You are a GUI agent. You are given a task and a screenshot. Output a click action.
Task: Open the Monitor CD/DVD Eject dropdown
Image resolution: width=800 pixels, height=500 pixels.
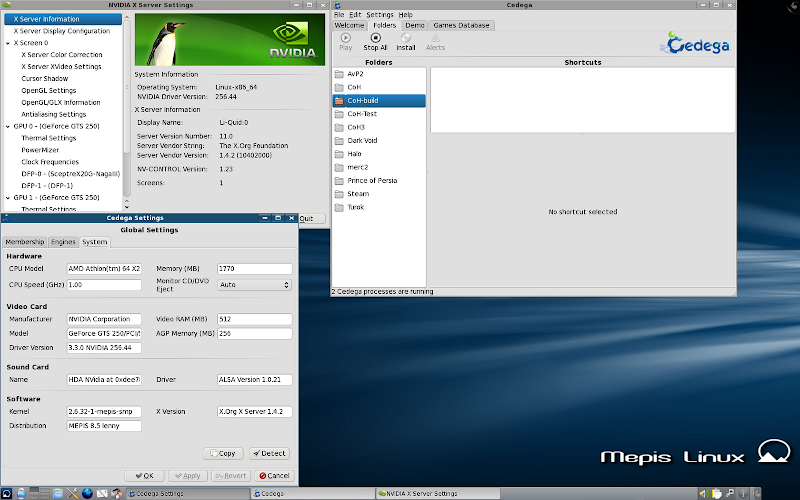254,285
